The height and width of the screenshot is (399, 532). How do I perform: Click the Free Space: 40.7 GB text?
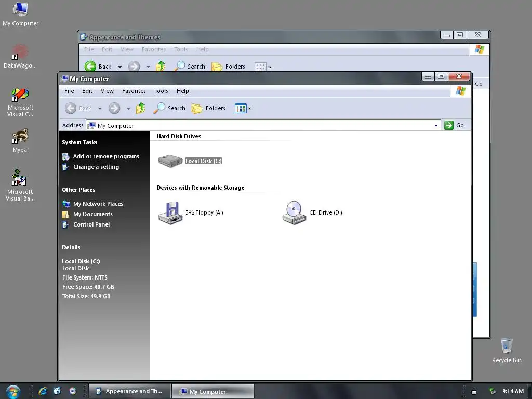tap(88, 287)
